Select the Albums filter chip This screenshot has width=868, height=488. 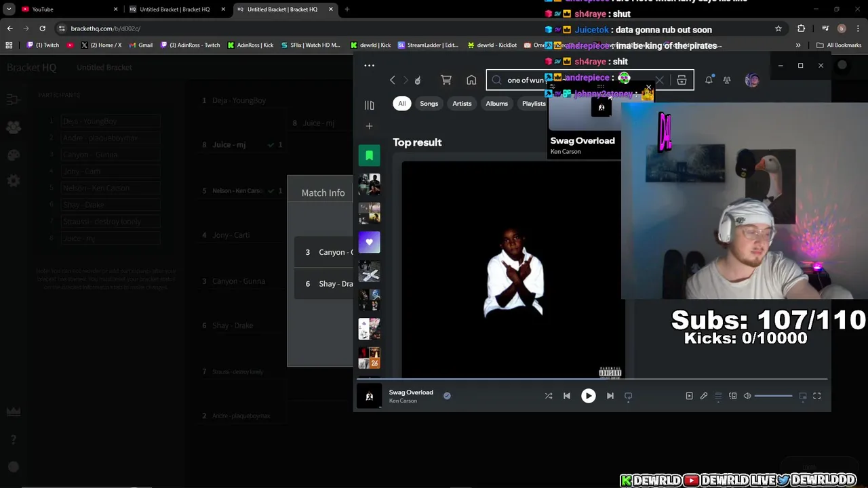[496, 104]
